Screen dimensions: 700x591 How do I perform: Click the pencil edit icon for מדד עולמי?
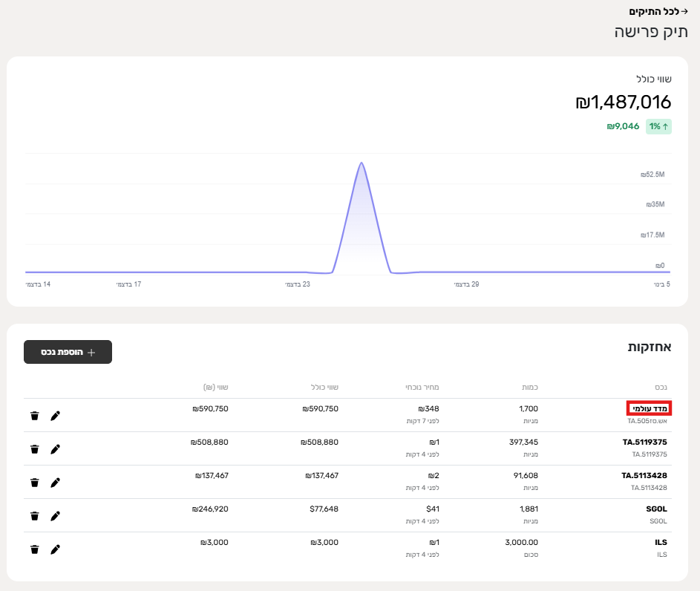[55, 416]
